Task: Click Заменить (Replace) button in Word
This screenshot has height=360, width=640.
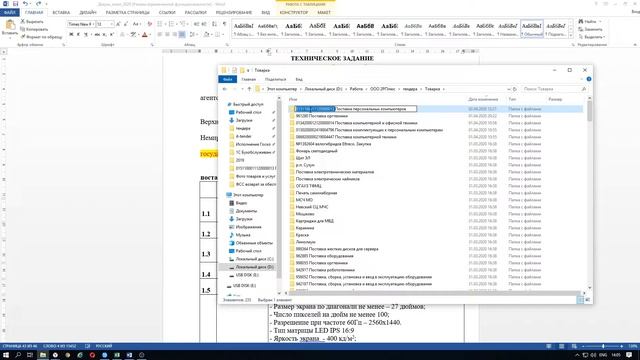Action: click(x=590, y=29)
